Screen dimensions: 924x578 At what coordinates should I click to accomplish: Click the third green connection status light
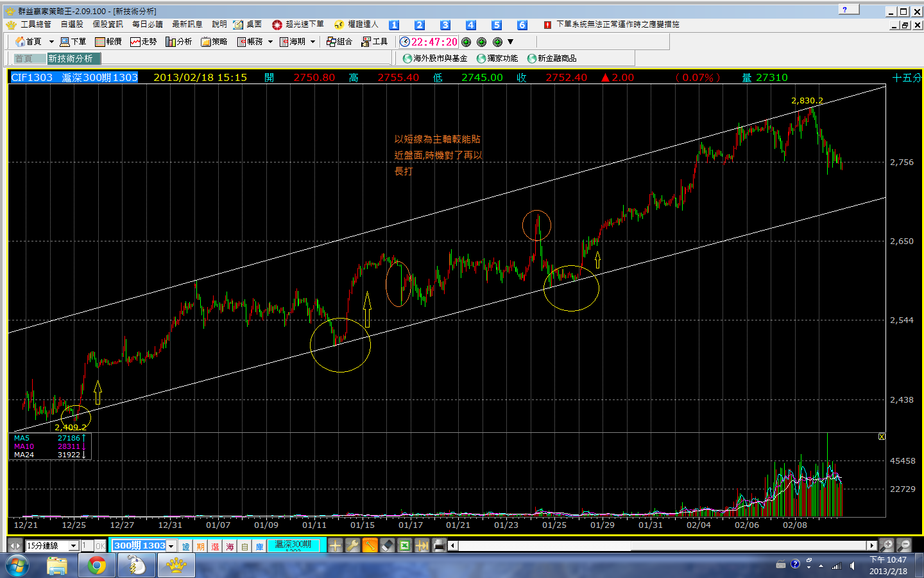point(497,42)
